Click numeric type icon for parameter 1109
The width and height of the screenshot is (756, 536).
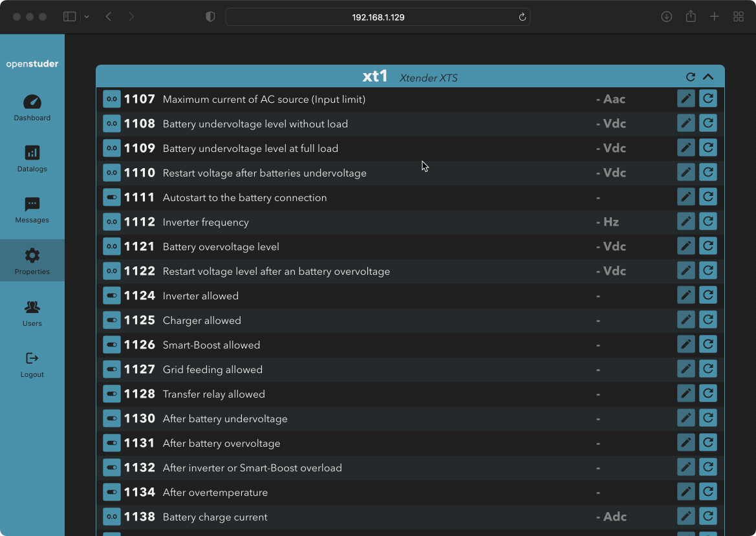point(112,148)
